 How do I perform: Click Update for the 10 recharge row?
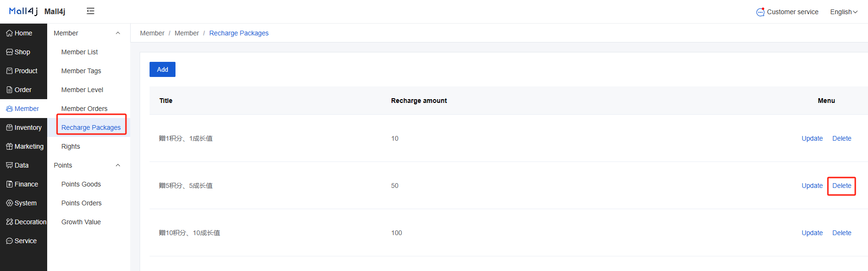[812, 138]
